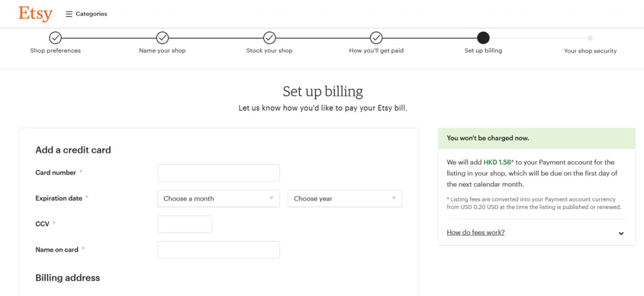Viewport: 644px width, 296px height.
Task: Click the Stock your shop checkmark circle
Action: coord(270,38)
